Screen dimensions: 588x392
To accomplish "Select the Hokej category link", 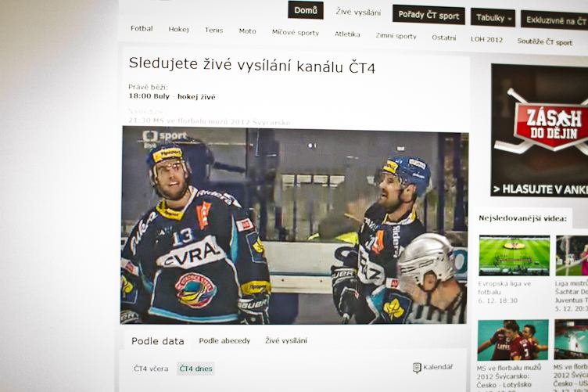I will coord(178,29).
